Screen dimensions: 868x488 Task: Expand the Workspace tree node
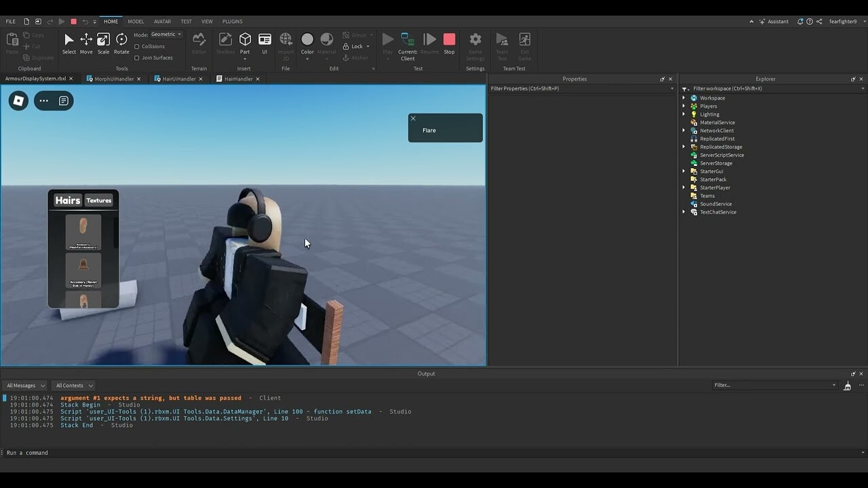pos(684,98)
